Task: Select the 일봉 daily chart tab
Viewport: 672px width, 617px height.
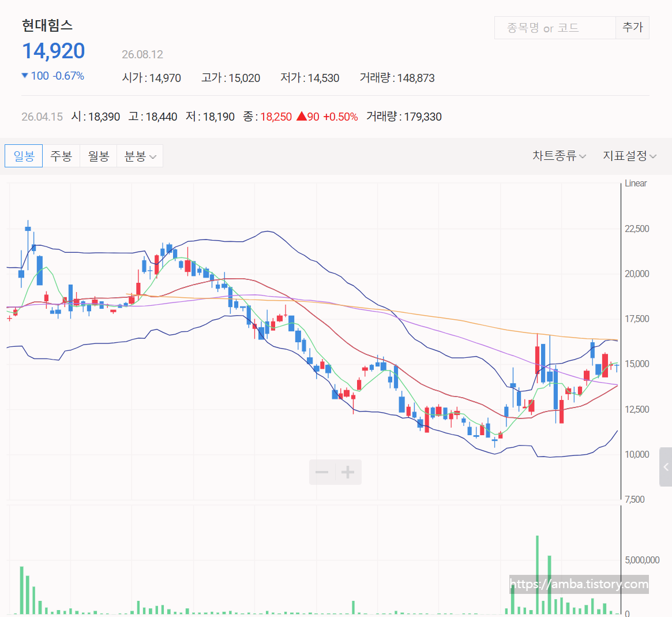Action: [24, 156]
